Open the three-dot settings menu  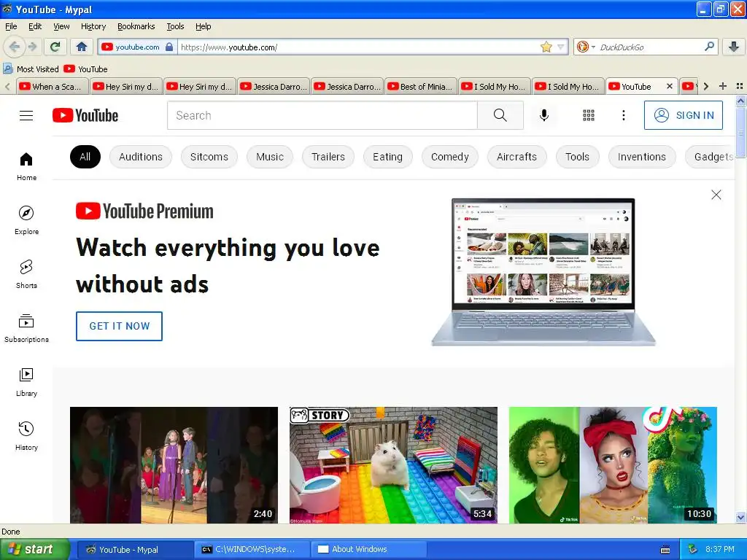624,115
